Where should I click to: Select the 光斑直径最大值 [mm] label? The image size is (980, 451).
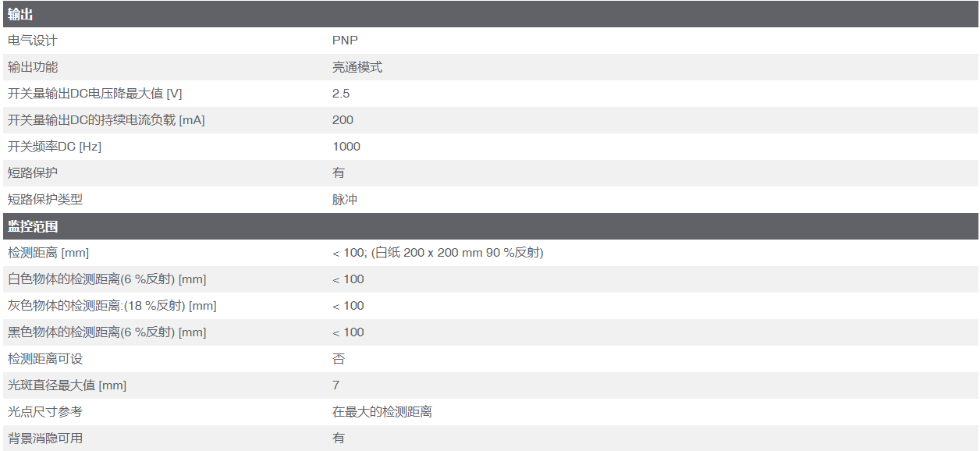coord(67,385)
